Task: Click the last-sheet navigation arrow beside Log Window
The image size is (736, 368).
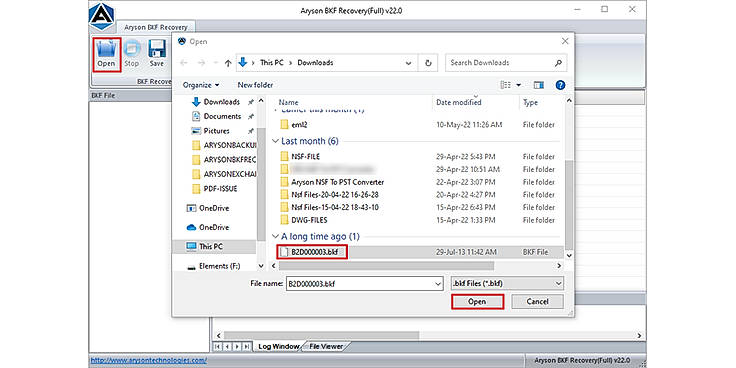Action: 247,346
